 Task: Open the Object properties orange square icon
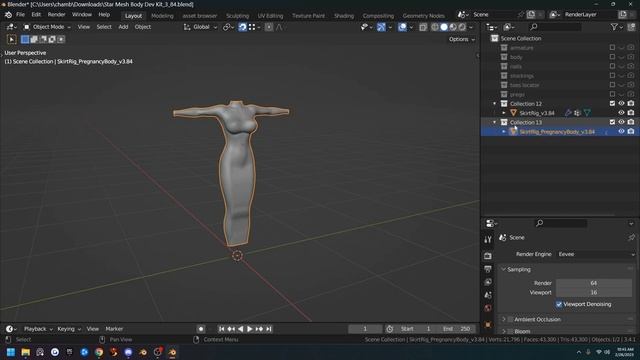click(488, 324)
